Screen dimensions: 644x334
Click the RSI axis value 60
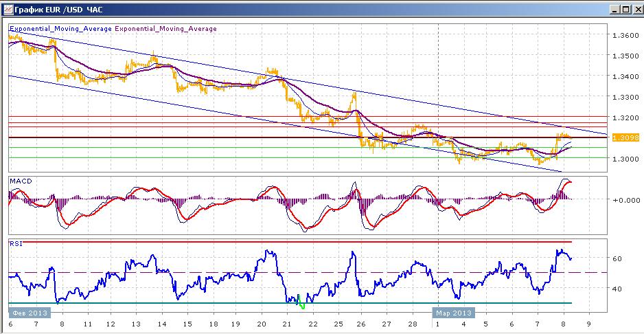click(618, 258)
